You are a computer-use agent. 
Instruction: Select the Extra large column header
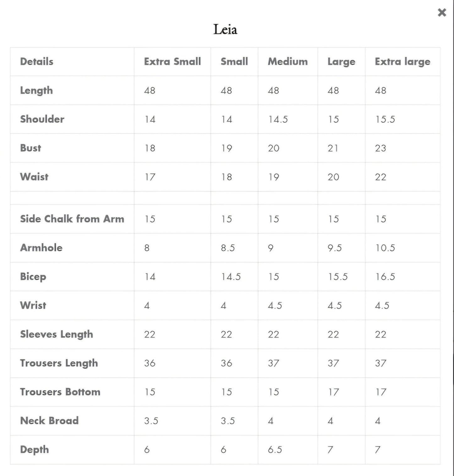click(x=402, y=62)
